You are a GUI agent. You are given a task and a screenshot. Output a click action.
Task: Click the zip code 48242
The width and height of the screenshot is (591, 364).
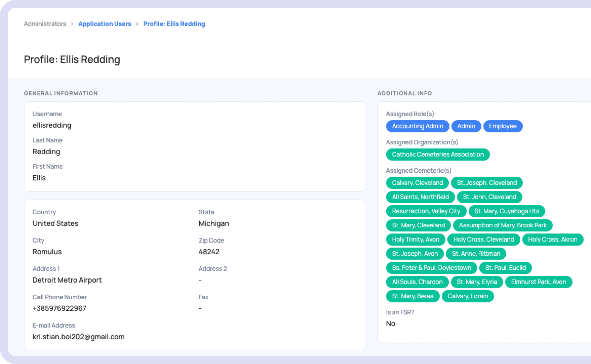[209, 252]
